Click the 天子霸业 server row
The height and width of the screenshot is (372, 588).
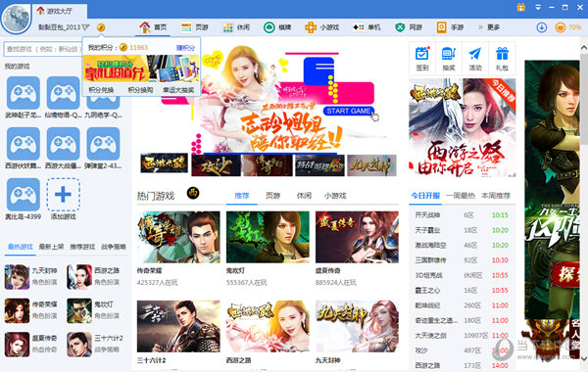(462, 230)
